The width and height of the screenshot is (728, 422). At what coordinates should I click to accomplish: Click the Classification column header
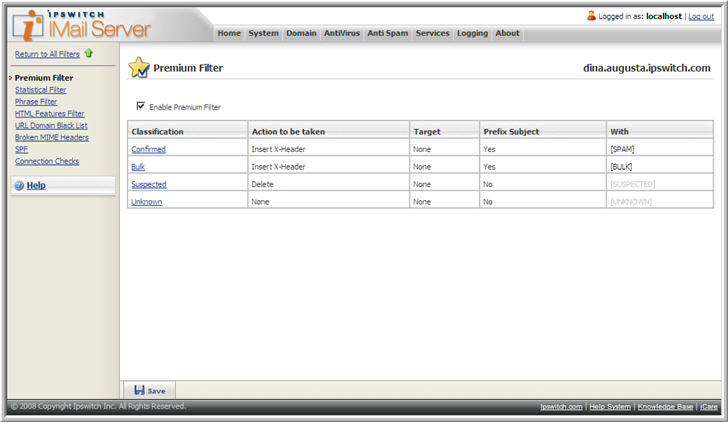click(x=157, y=131)
